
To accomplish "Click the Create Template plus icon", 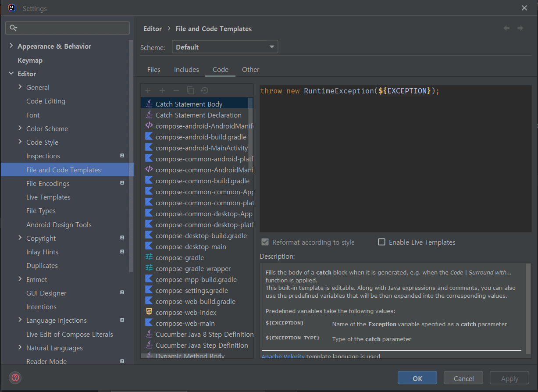I will (148, 90).
